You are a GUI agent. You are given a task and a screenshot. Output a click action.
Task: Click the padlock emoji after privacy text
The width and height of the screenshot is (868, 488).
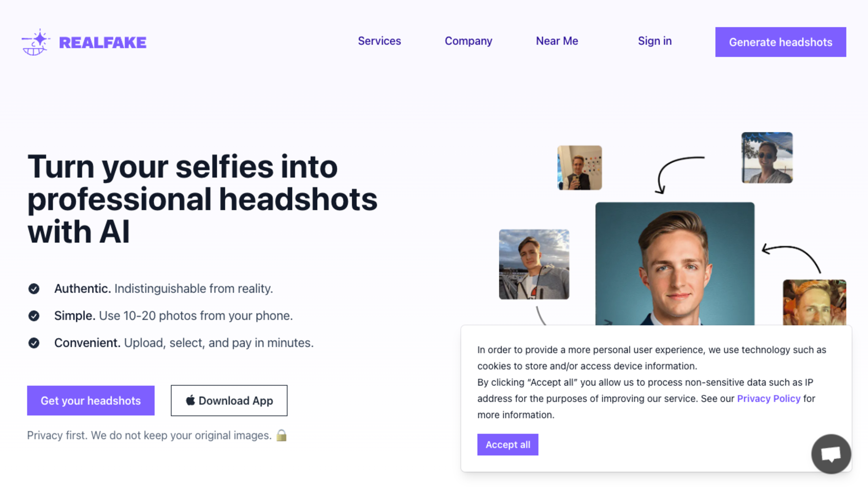[x=281, y=435]
